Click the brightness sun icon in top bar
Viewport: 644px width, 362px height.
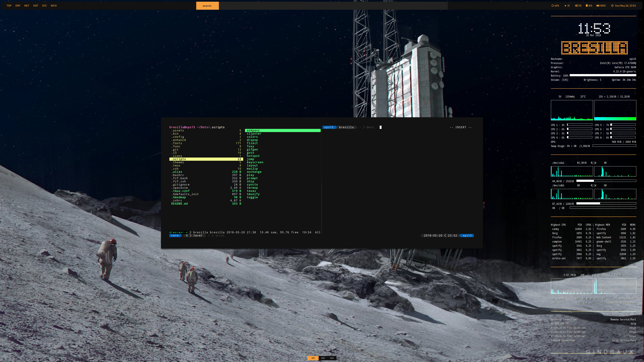(x=552, y=6)
